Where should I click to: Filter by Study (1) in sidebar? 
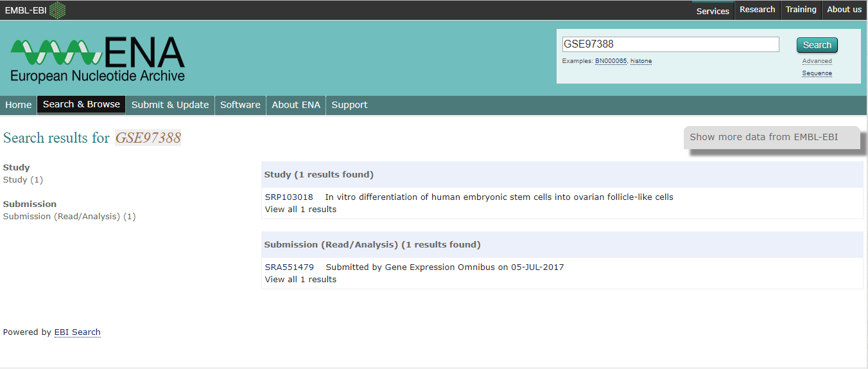click(23, 180)
